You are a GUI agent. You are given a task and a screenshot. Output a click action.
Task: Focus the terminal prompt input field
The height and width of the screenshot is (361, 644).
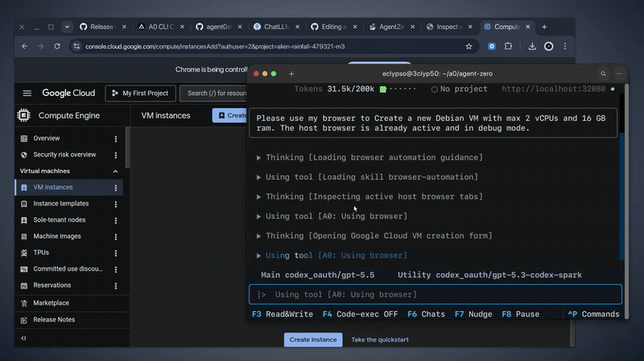[436, 294]
